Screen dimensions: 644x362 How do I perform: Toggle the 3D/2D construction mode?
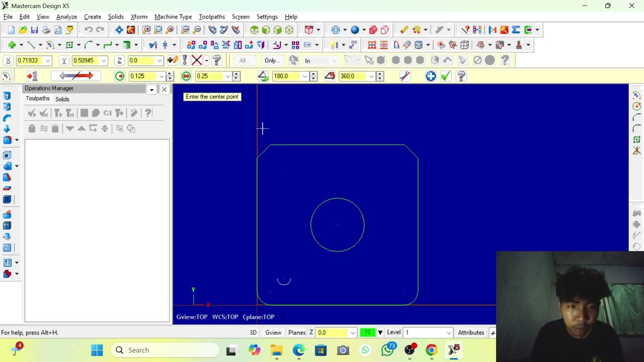(253, 332)
